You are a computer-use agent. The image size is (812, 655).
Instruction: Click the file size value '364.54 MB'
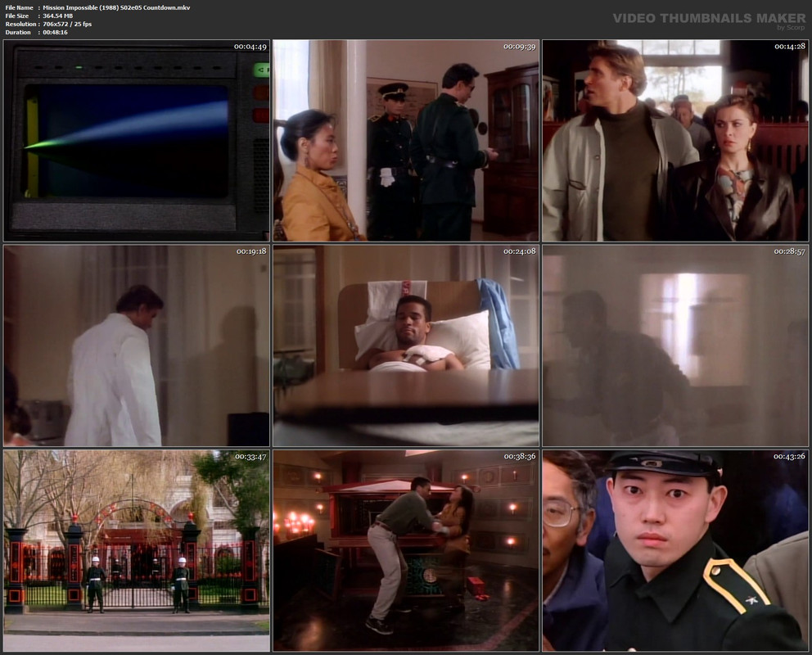click(x=58, y=16)
